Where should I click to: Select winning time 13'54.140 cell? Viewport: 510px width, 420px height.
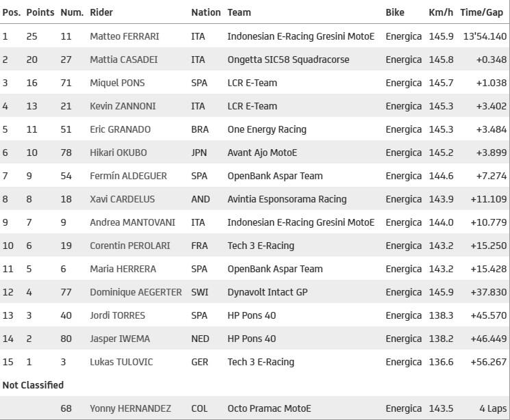[483, 36]
